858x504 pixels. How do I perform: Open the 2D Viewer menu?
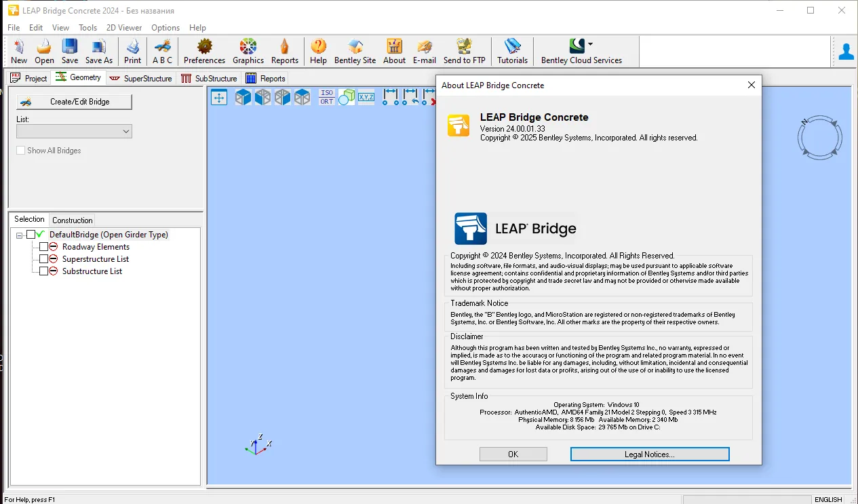point(124,28)
